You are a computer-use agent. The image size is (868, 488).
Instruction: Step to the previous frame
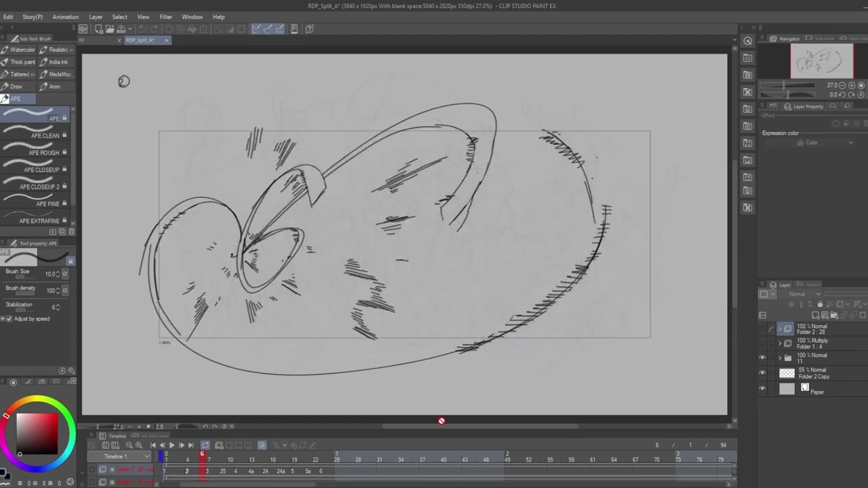click(x=162, y=445)
